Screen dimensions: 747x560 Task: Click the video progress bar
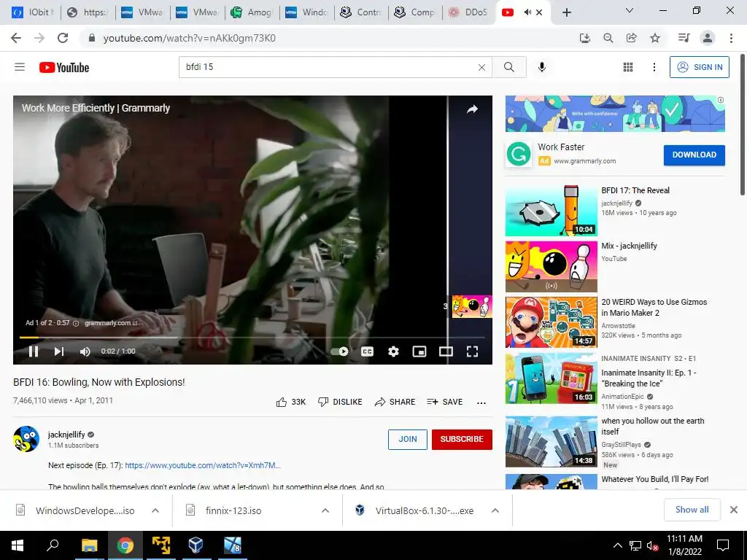(252, 337)
